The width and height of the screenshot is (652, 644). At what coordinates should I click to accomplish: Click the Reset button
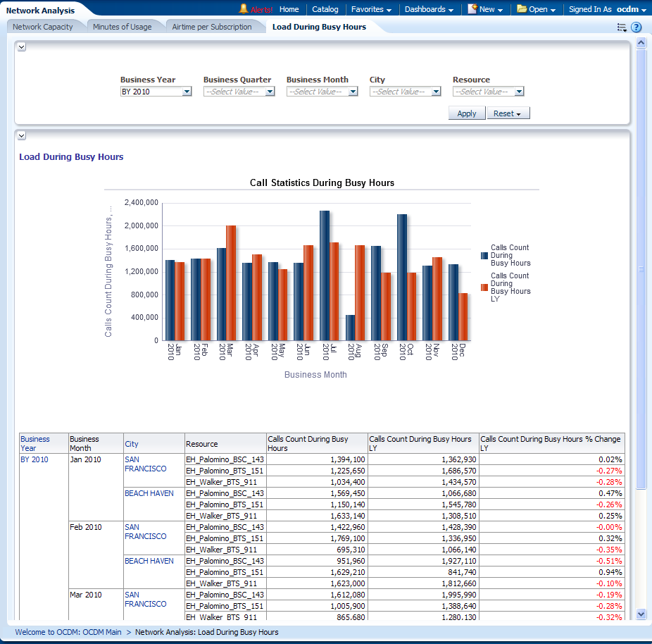click(x=507, y=113)
